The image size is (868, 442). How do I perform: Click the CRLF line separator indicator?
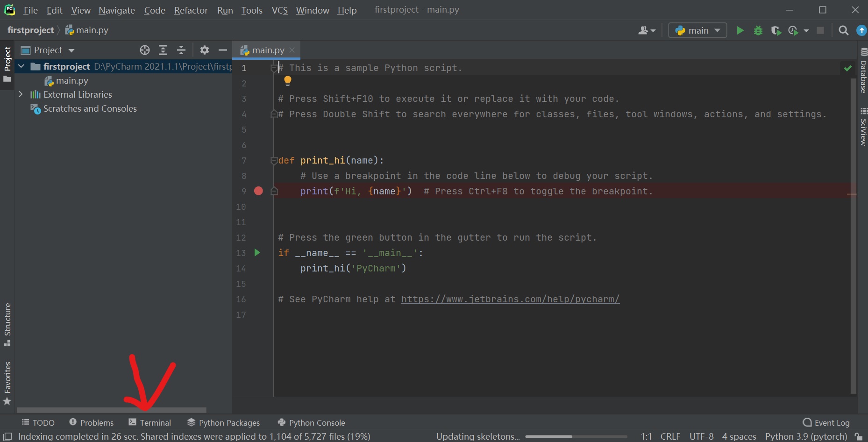[670, 436]
